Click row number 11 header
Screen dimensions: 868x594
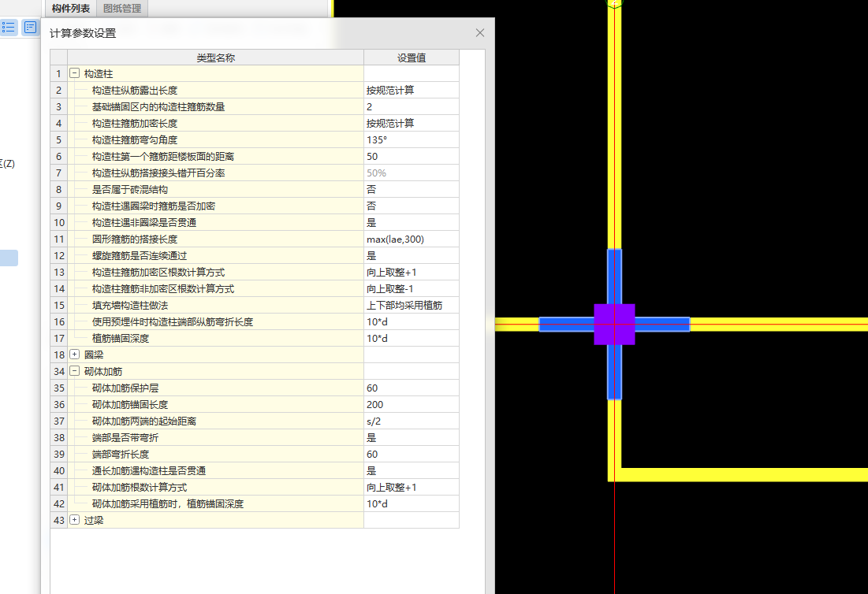point(58,239)
